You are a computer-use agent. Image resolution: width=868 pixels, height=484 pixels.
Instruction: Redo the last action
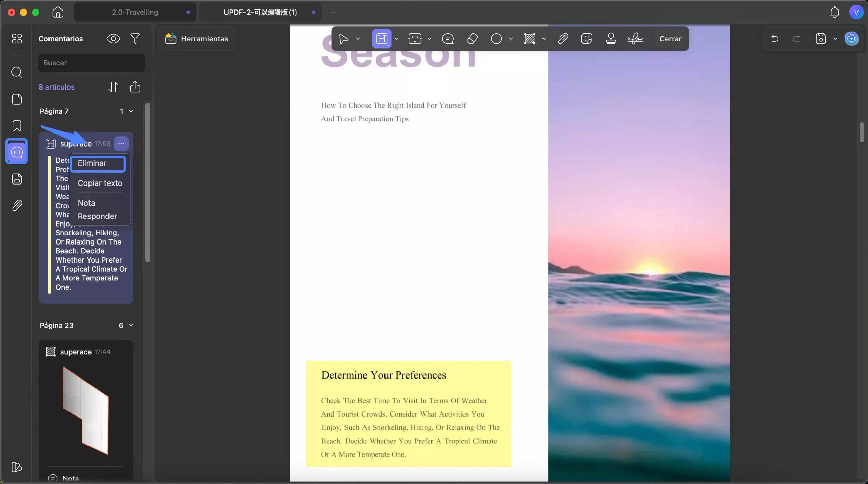point(796,39)
